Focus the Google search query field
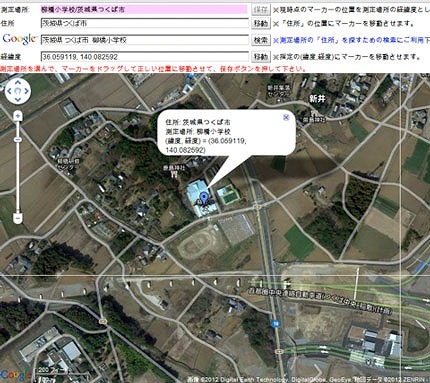Image resolution: width=430 pixels, height=383 pixels. coord(144,40)
